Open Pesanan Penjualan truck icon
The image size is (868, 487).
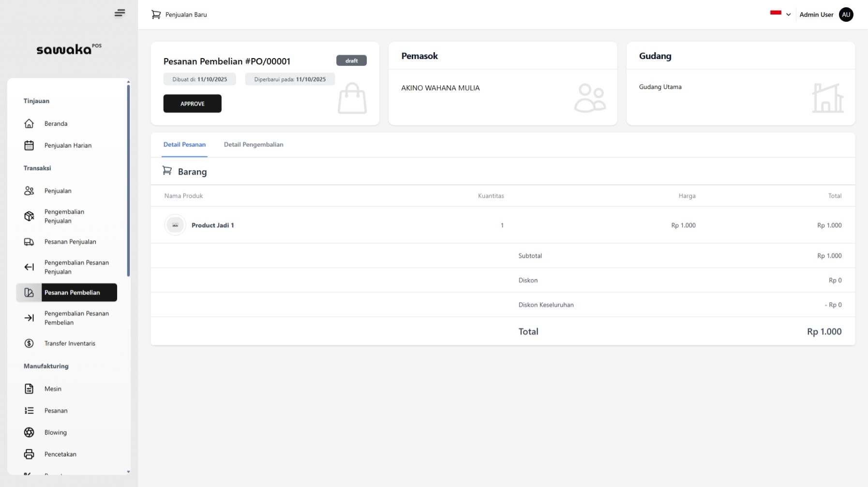tap(29, 242)
